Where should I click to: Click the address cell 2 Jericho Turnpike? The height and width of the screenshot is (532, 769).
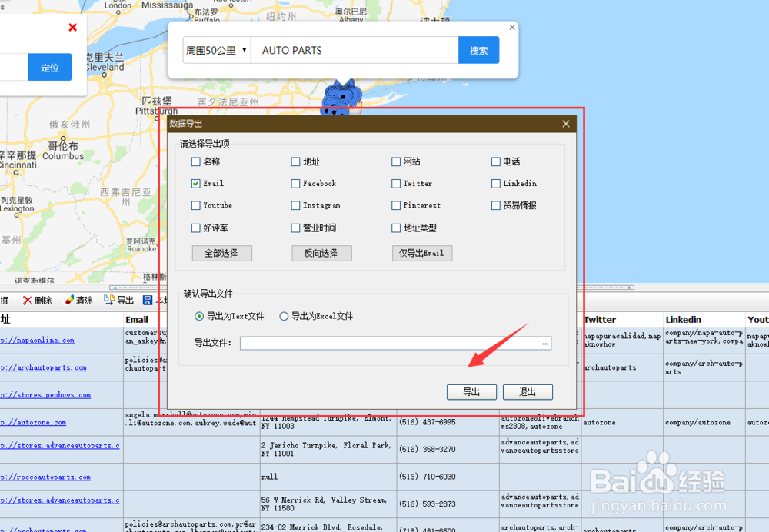coord(327,450)
